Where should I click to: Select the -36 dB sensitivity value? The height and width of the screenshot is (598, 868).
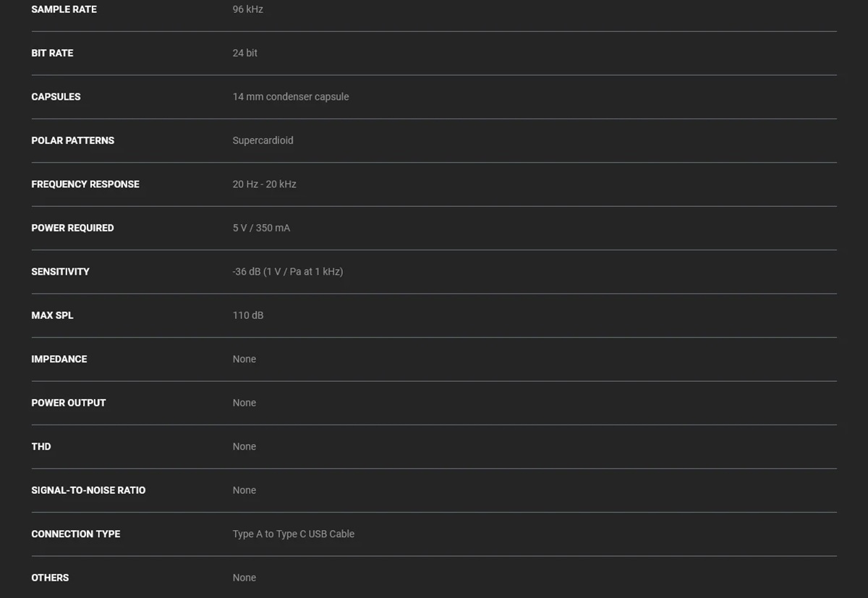pos(288,272)
